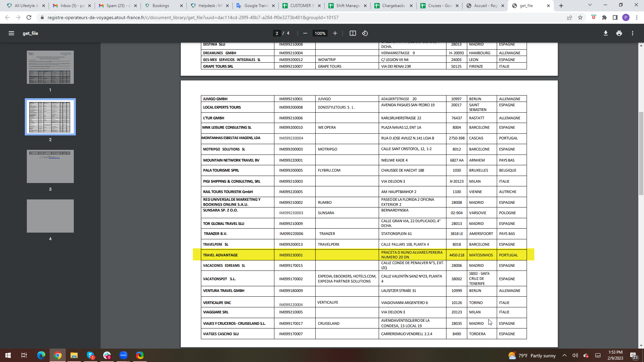Click the zoom in plus icon
Viewport: 644px width, 362px height.
[335, 33]
